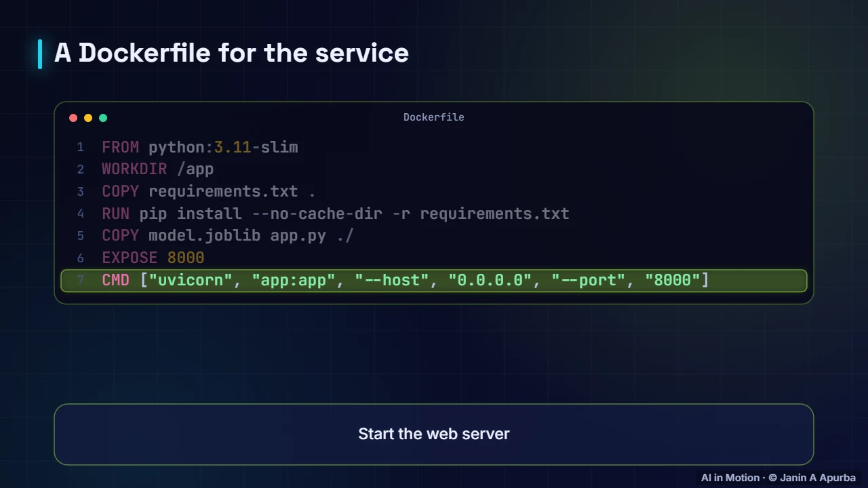
Task: Click the EXPOSE keyword
Action: point(130,258)
